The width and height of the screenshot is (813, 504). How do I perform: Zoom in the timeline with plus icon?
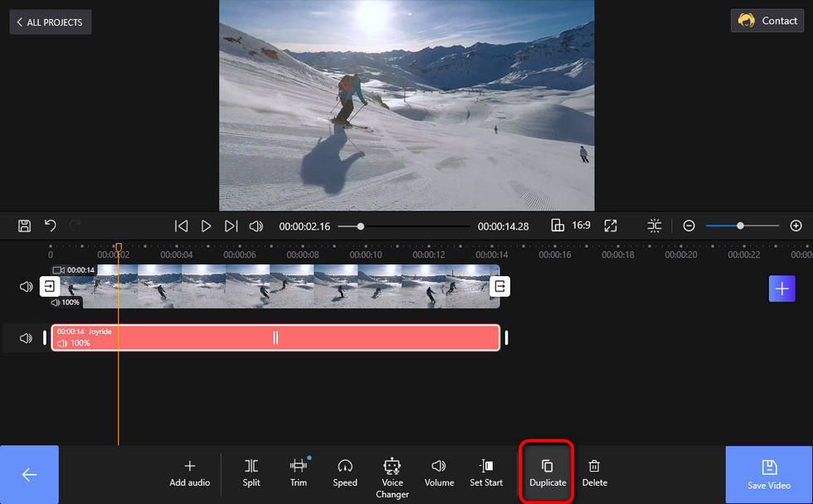(x=796, y=225)
